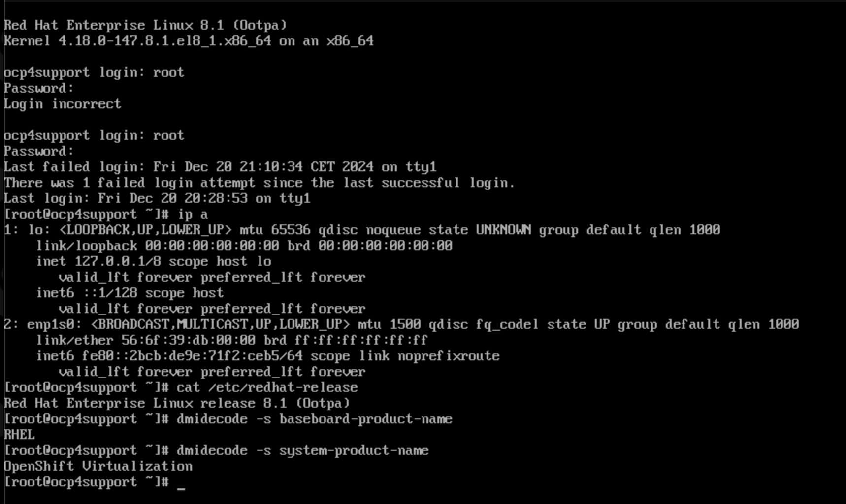Click the 'dmidecode -s baseboard-product-name' command
This screenshot has height=504, width=846.
pyautogui.click(x=314, y=419)
